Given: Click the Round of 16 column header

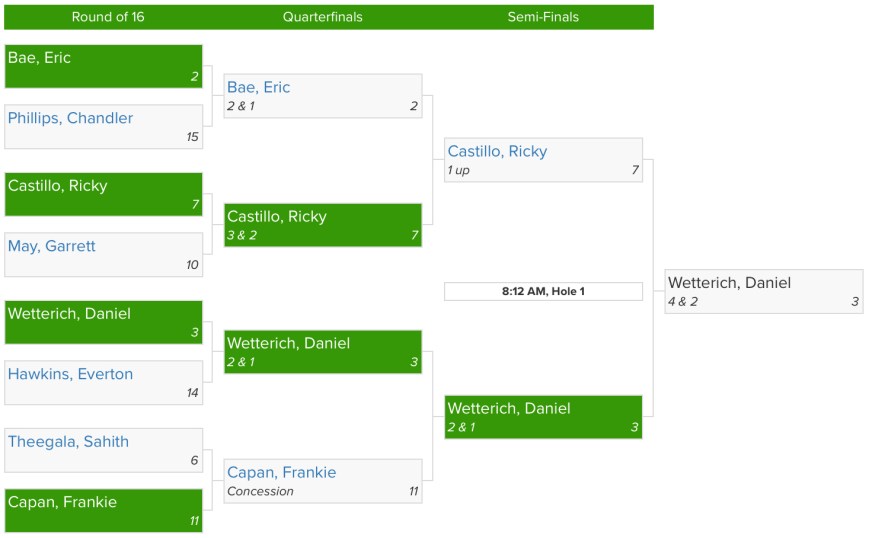Looking at the screenshot, I should pos(108,17).
